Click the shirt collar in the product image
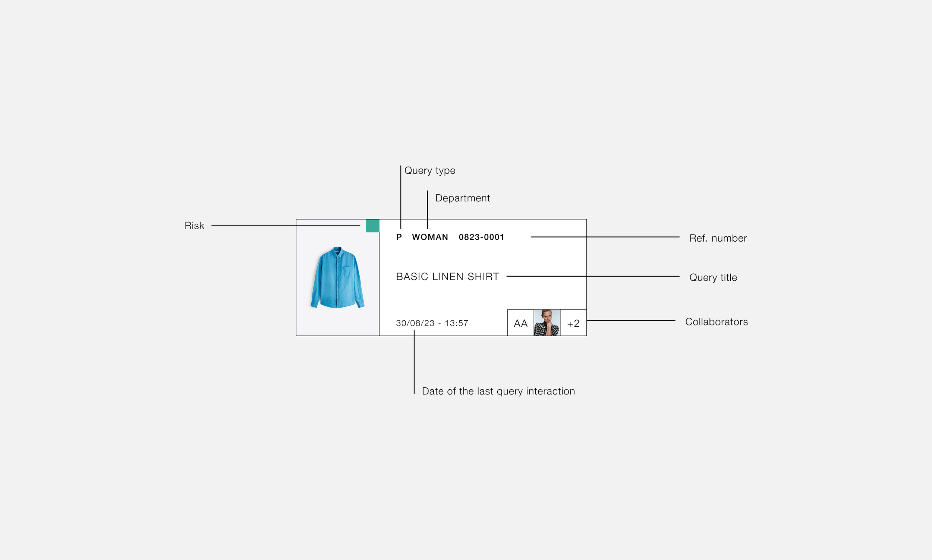932x560 pixels. tap(337, 251)
